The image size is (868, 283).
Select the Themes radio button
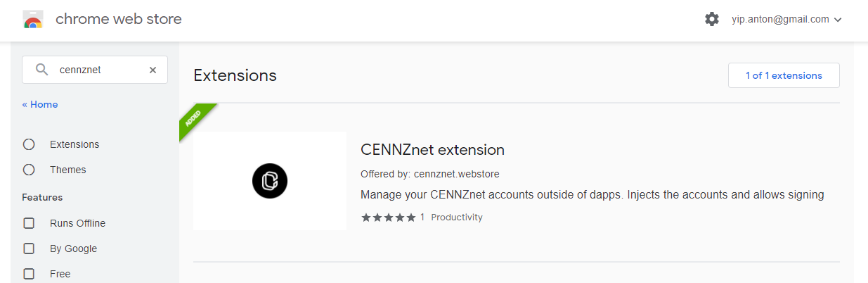(29, 170)
